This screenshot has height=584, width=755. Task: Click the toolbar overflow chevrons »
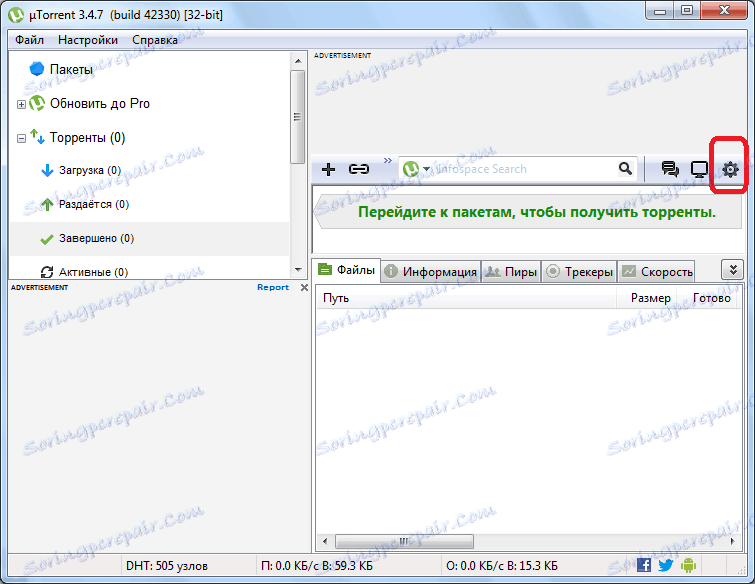click(x=388, y=160)
